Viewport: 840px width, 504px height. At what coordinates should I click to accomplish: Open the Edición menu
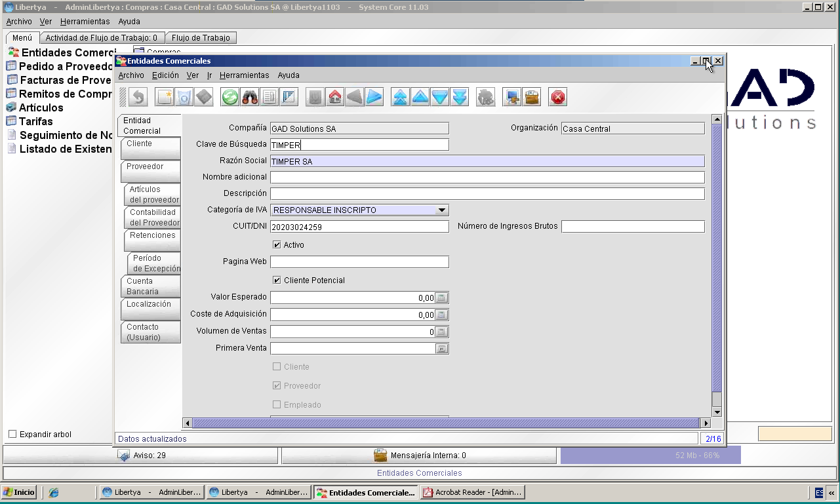click(165, 75)
